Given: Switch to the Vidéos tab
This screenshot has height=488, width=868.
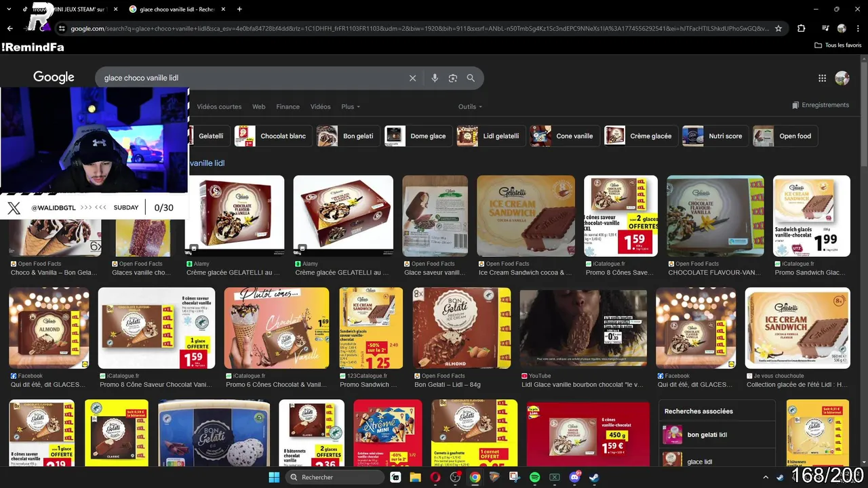Looking at the screenshot, I should (320, 106).
